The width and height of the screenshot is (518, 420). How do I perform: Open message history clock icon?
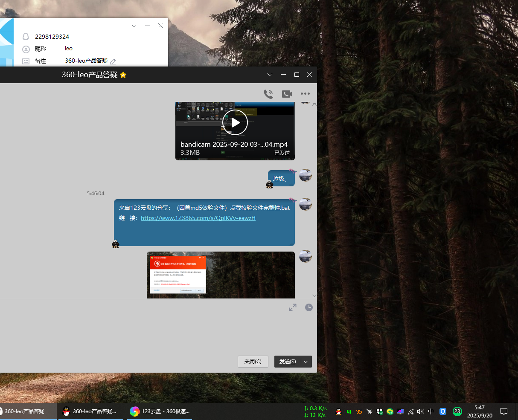[309, 307]
